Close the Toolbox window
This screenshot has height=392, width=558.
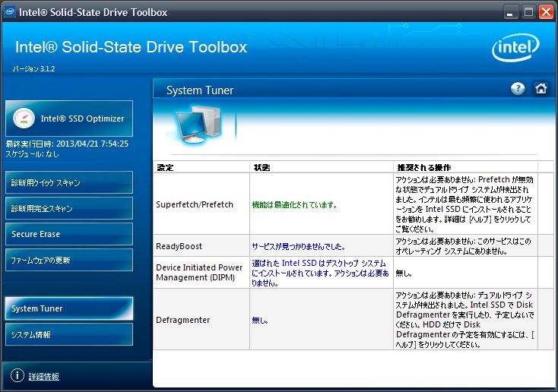tap(547, 12)
